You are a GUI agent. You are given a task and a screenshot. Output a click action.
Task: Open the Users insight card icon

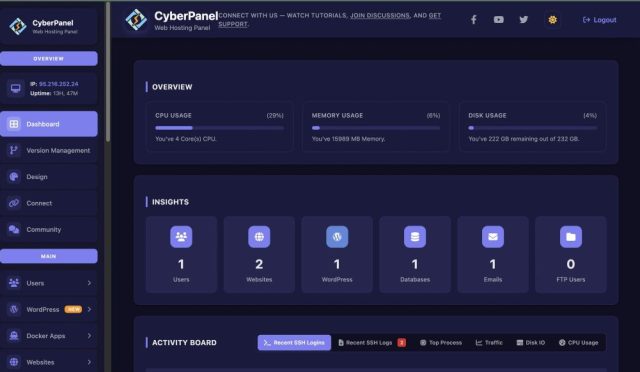pos(181,236)
